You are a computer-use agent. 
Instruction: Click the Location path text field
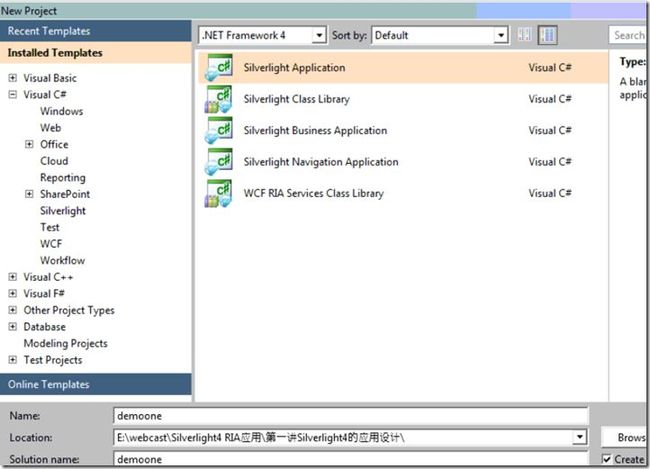343,437
